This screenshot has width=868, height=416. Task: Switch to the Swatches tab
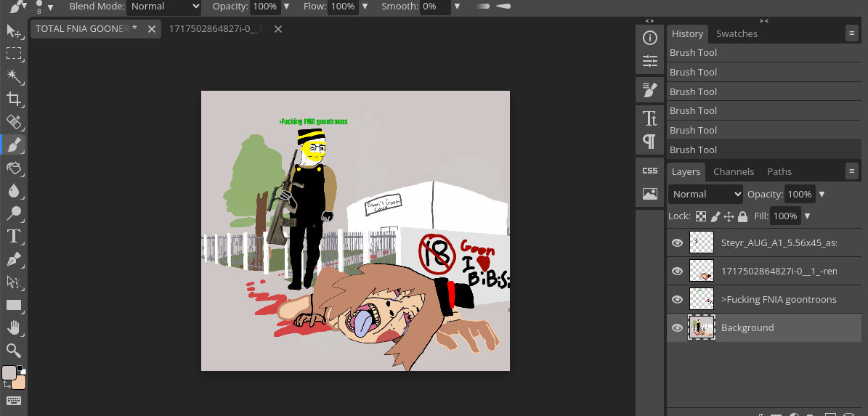(737, 34)
